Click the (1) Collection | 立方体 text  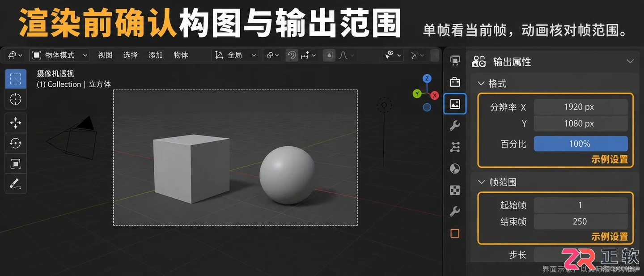coord(74,85)
